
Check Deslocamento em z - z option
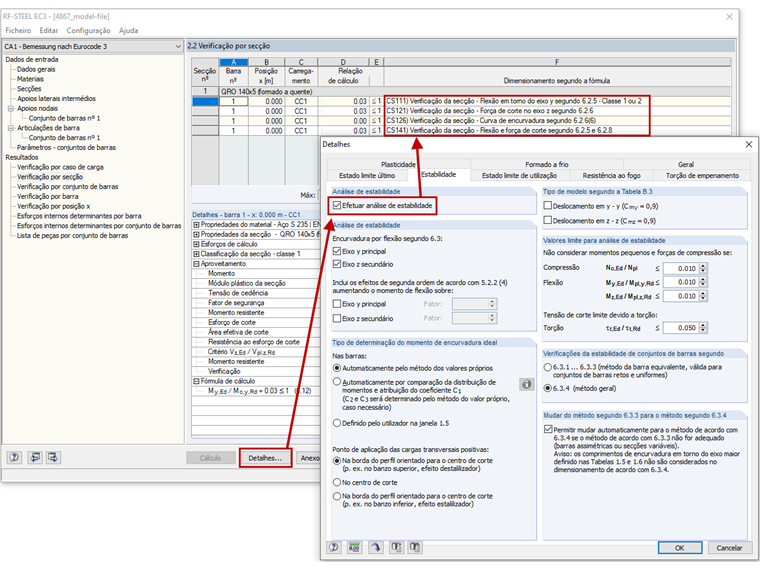(548, 220)
